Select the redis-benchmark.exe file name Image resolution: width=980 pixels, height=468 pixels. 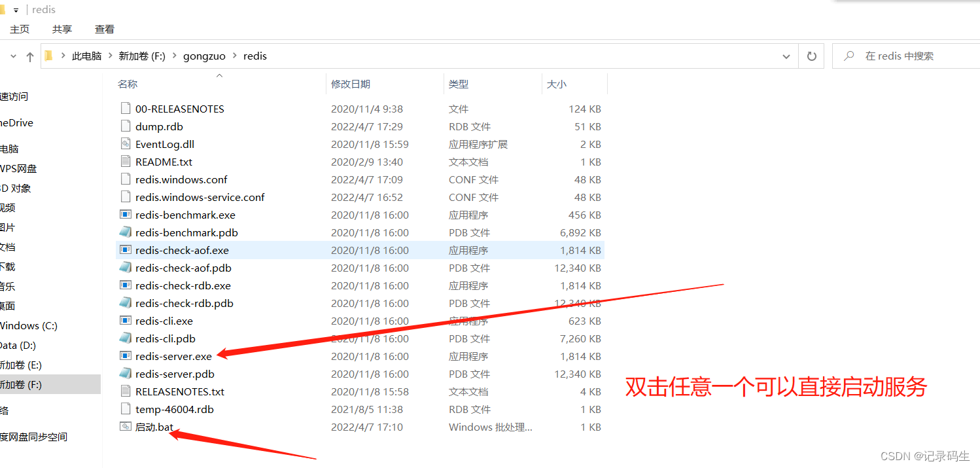pos(185,215)
